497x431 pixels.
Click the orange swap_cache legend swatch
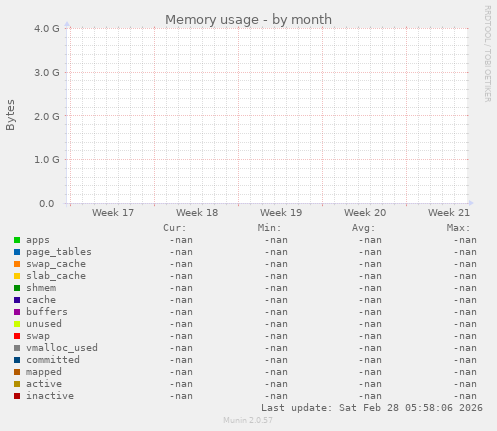(x=17, y=264)
